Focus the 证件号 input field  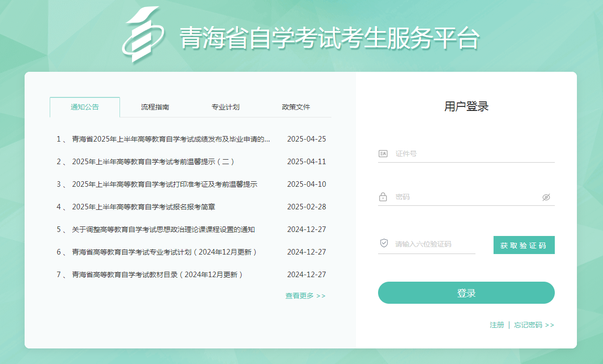tap(472, 154)
